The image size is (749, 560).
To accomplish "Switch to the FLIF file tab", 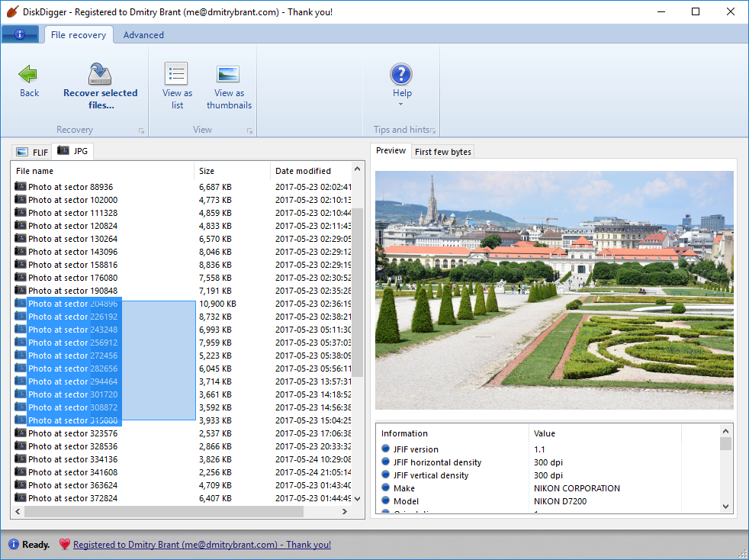I will 32,152.
